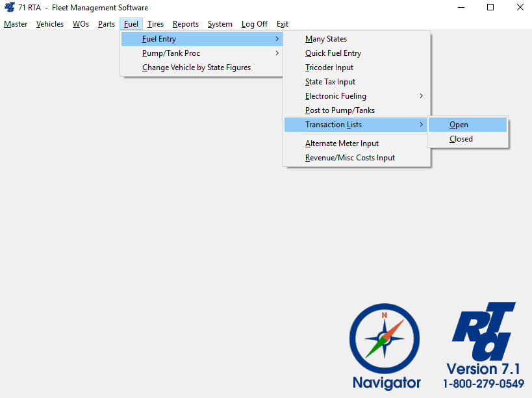Open the Vehicles menu
532x398 pixels.
[50, 24]
